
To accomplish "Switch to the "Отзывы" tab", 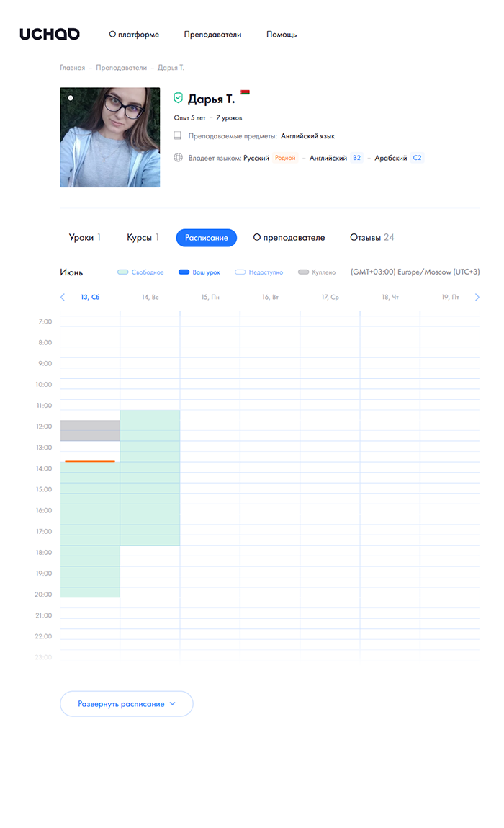I will click(372, 238).
